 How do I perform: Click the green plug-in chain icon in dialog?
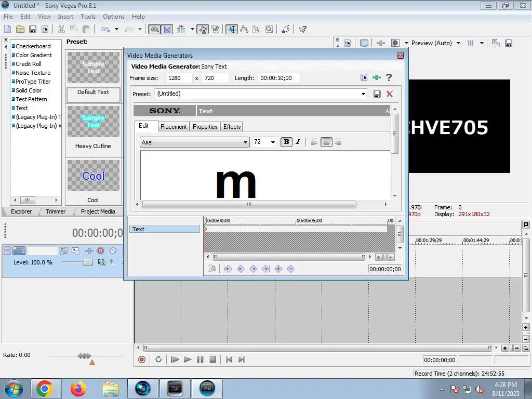(x=377, y=77)
